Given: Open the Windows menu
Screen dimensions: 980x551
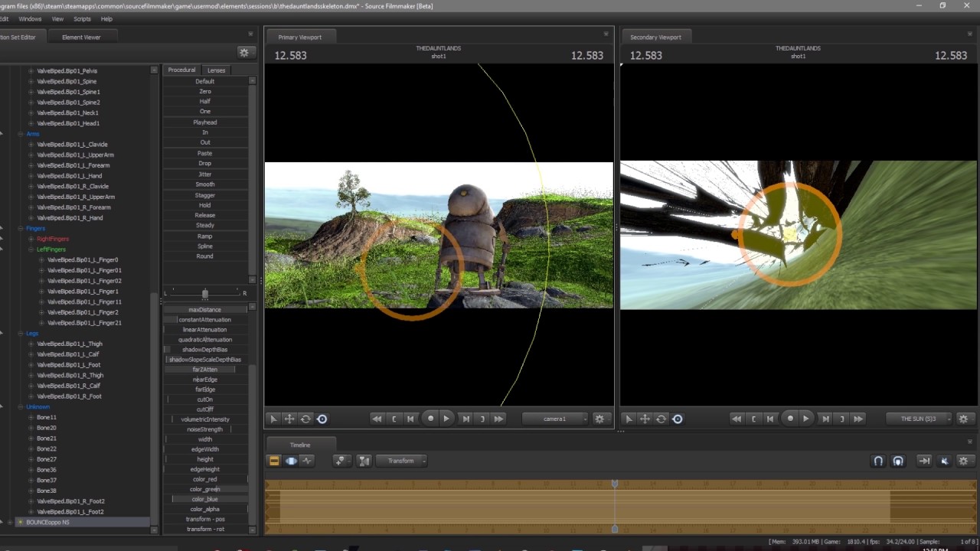Looking at the screenshot, I should [x=30, y=18].
